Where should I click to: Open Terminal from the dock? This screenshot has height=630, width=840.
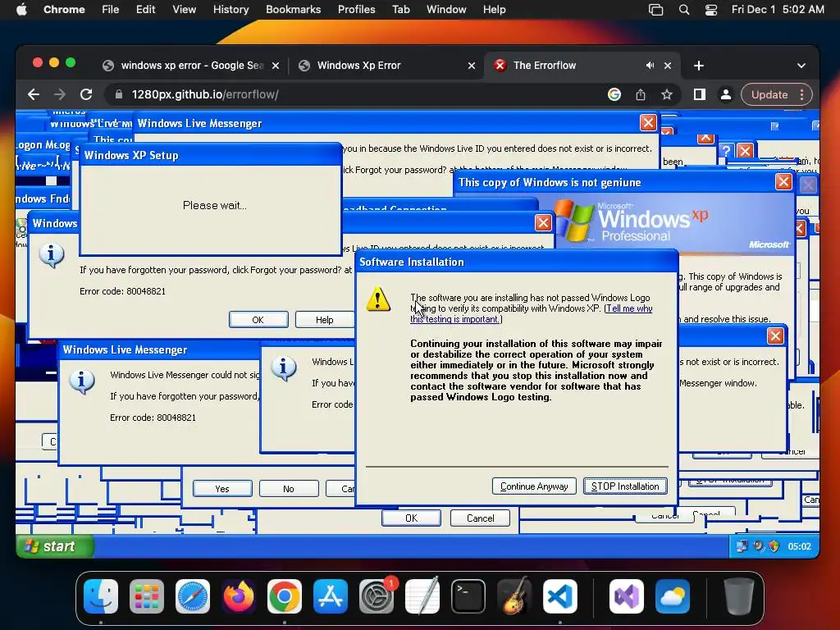click(468, 596)
